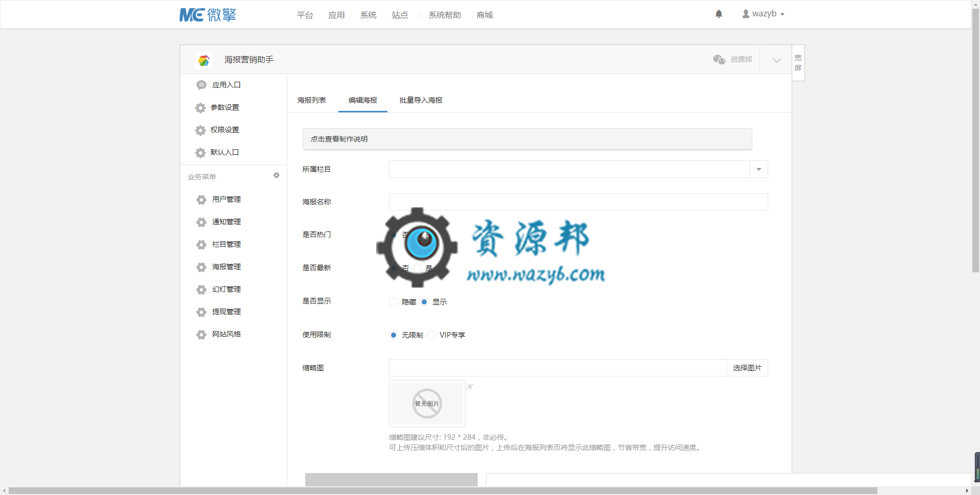
Task: Open 应用入口 in the sidebar
Action: coord(226,85)
